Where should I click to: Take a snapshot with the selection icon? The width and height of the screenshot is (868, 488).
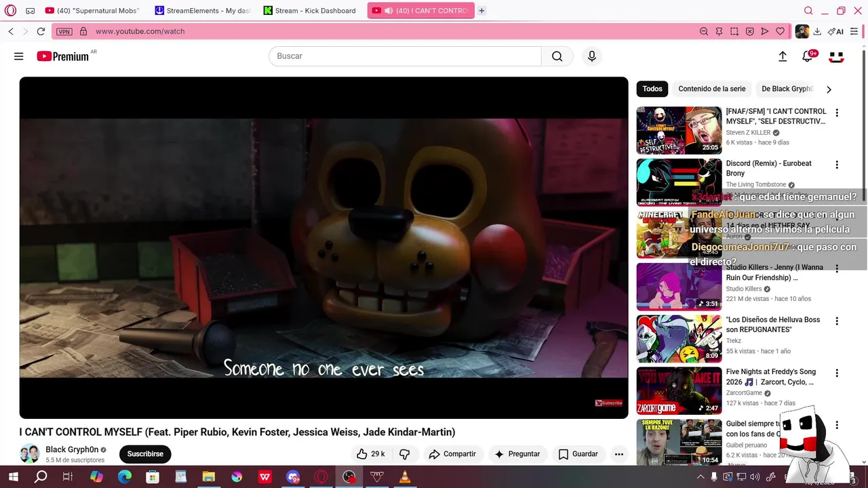(x=734, y=31)
